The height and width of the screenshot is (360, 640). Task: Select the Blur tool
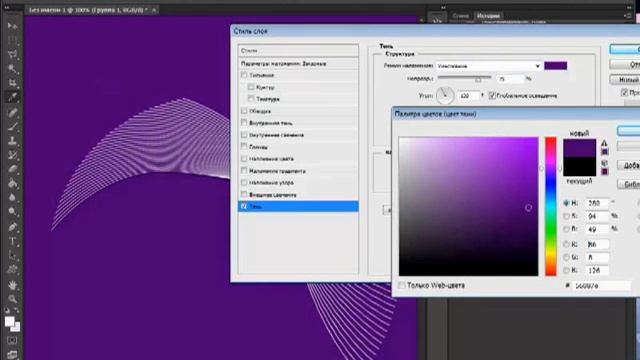12,198
